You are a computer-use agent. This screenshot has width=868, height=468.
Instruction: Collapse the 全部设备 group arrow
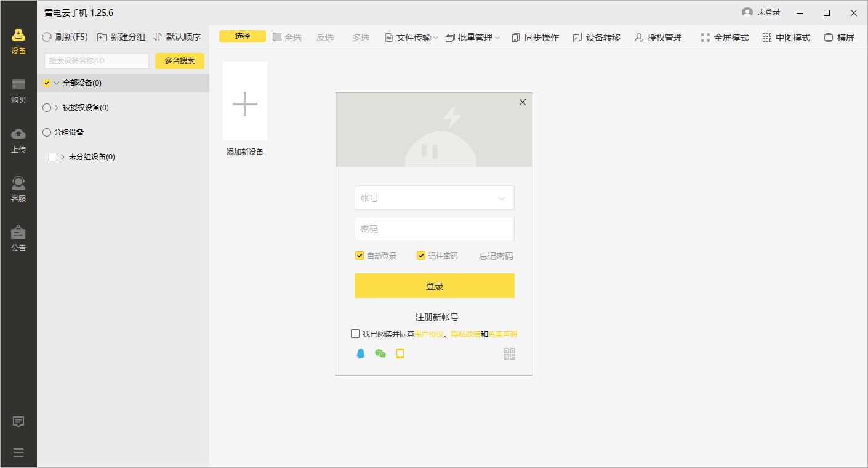[57, 83]
